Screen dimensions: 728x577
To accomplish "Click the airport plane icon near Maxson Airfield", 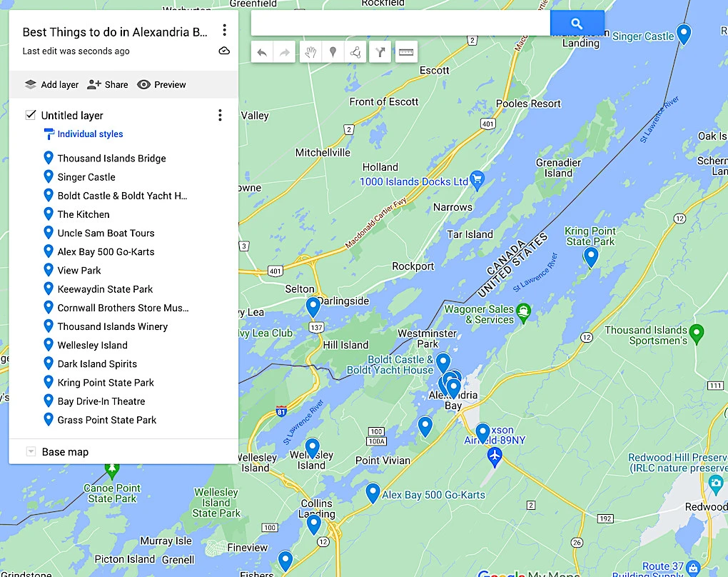I will tap(495, 457).
